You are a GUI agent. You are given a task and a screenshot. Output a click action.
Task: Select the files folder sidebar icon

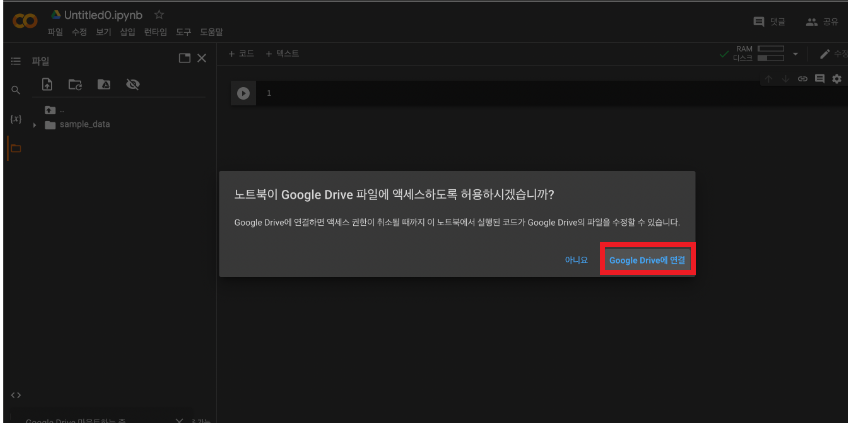point(16,148)
